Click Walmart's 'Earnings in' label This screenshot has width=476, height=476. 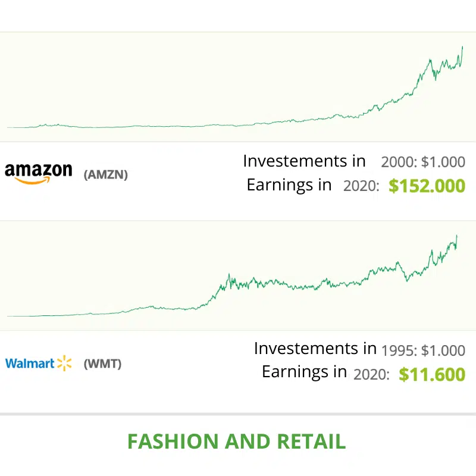tap(304, 372)
